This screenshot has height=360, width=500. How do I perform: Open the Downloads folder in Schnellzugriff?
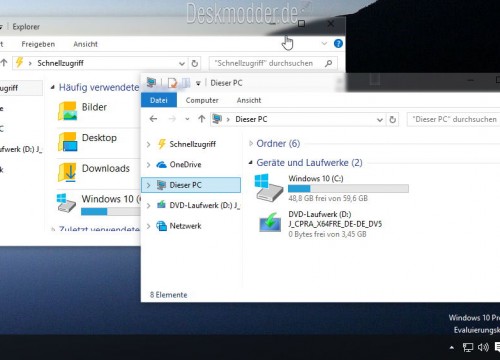click(94, 171)
